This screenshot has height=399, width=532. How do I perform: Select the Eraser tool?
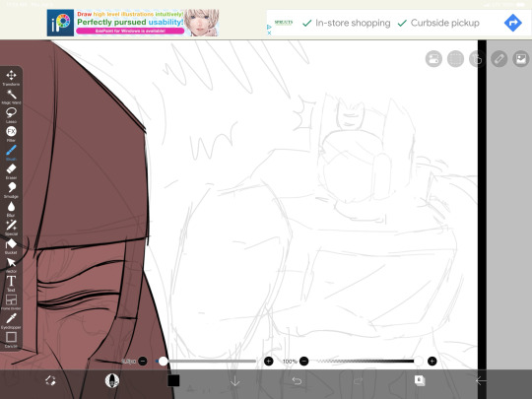(11, 171)
